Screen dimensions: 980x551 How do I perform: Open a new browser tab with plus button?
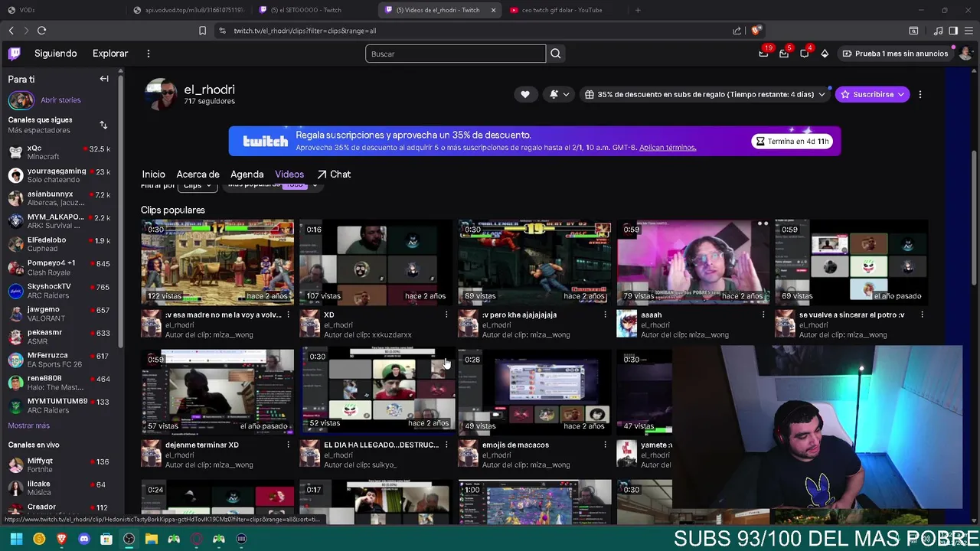coord(638,10)
